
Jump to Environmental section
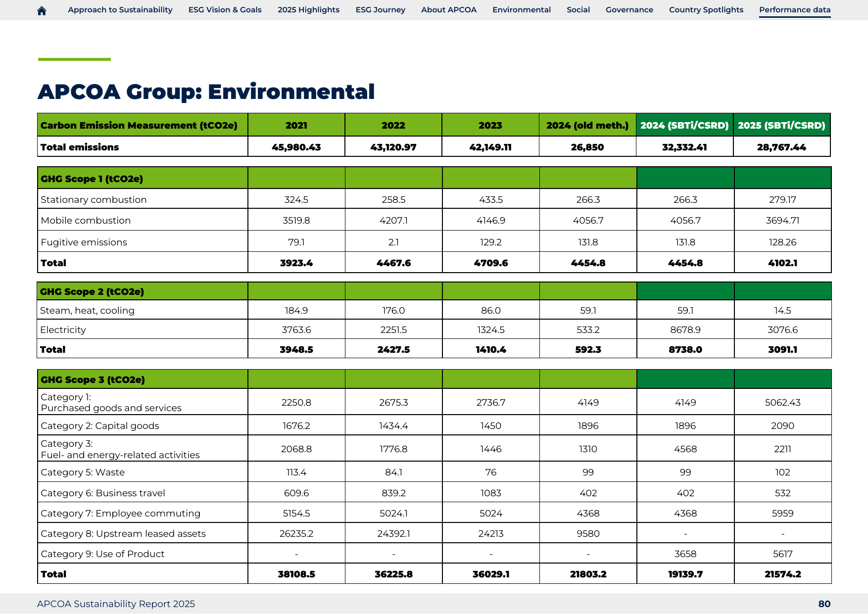click(x=521, y=10)
